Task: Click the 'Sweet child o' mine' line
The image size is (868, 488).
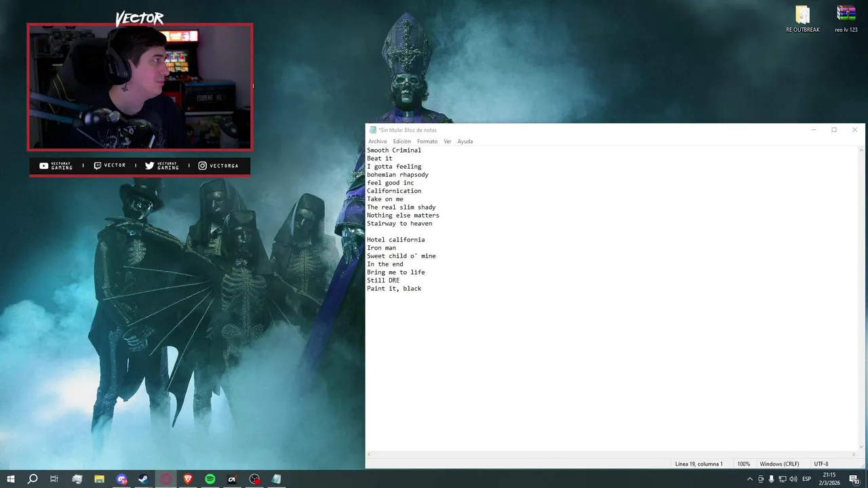Action: pos(401,256)
